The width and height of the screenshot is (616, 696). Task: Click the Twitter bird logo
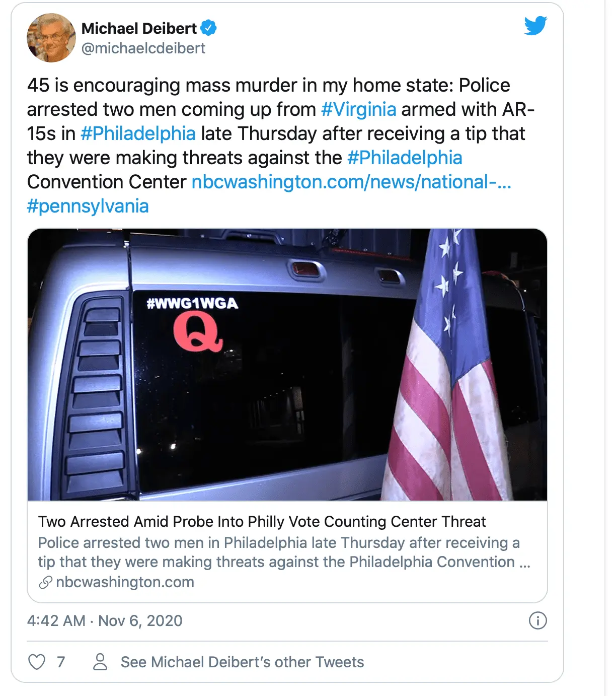point(535,26)
